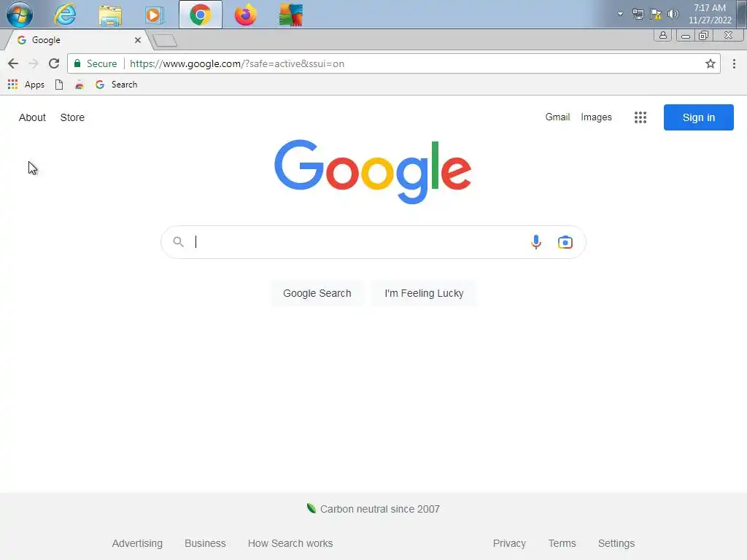Launch Internet Explorer from the taskbar

[x=65, y=15]
